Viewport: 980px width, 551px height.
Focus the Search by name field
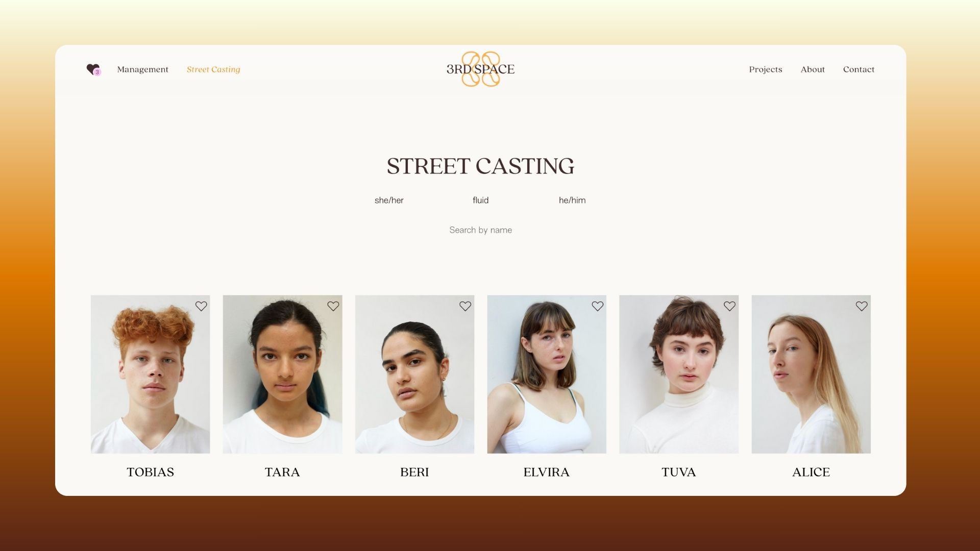[480, 230]
